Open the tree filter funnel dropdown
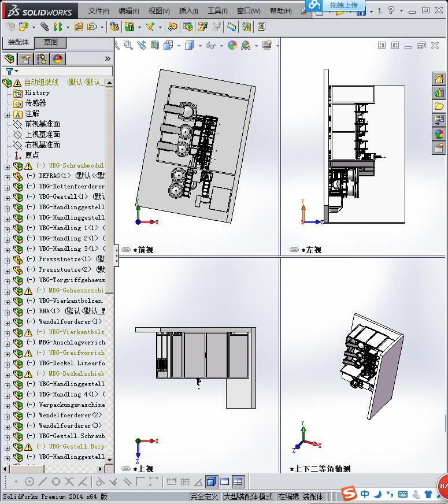The height and width of the screenshot is (504, 448). pos(12,71)
